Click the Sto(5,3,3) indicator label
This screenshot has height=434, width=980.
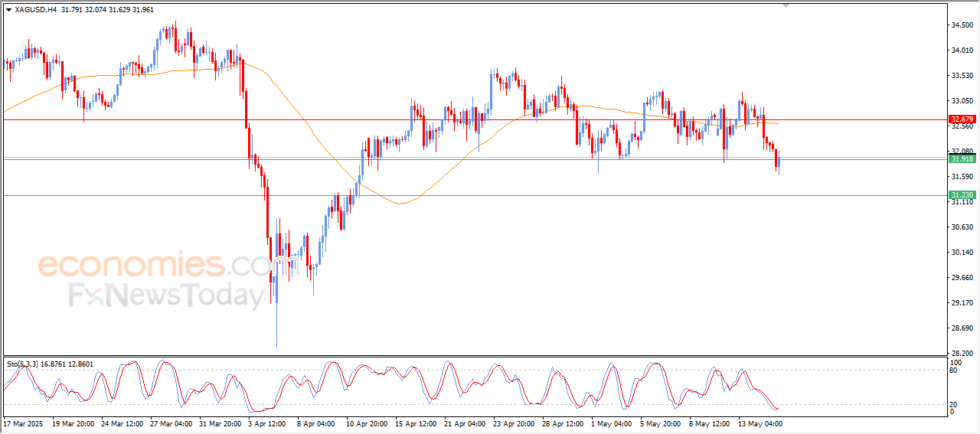[21, 364]
